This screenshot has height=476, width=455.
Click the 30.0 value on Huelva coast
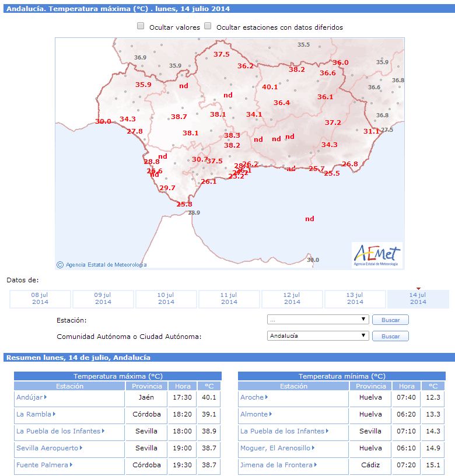(x=103, y=121)
